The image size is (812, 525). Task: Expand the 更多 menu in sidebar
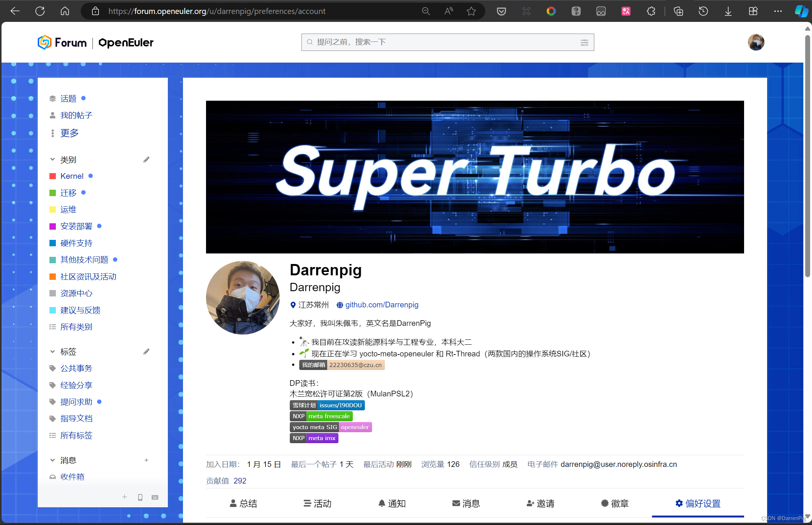69,133
